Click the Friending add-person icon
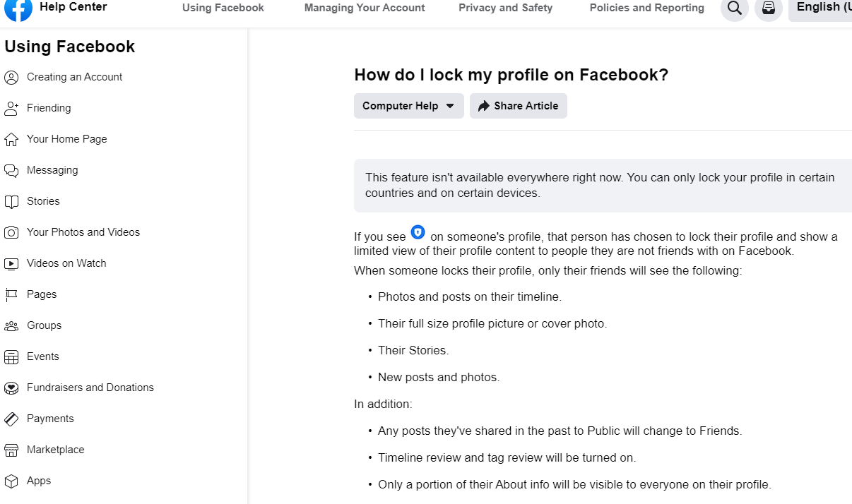Screen dimensions: 852x504 11,108
